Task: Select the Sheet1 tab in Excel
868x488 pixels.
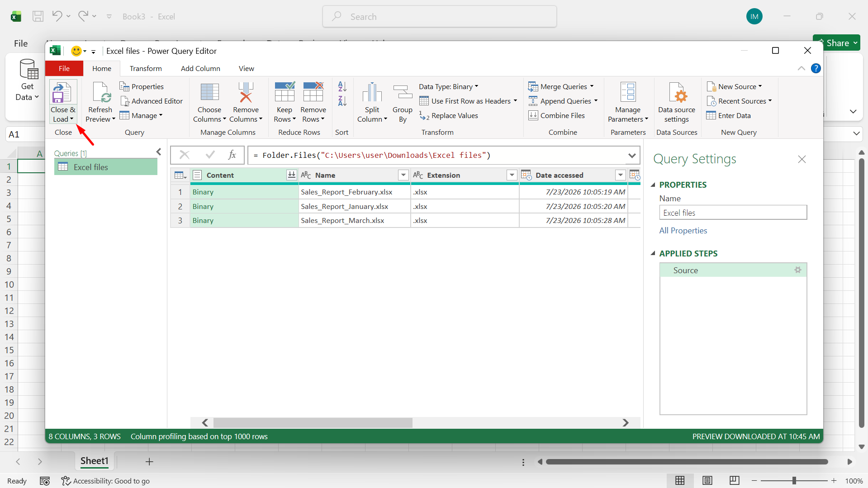Action: pos(95,461)
